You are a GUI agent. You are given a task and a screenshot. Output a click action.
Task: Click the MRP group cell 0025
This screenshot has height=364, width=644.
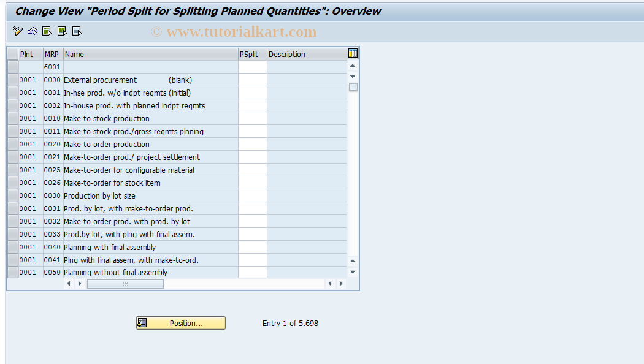tap(52, 170)
